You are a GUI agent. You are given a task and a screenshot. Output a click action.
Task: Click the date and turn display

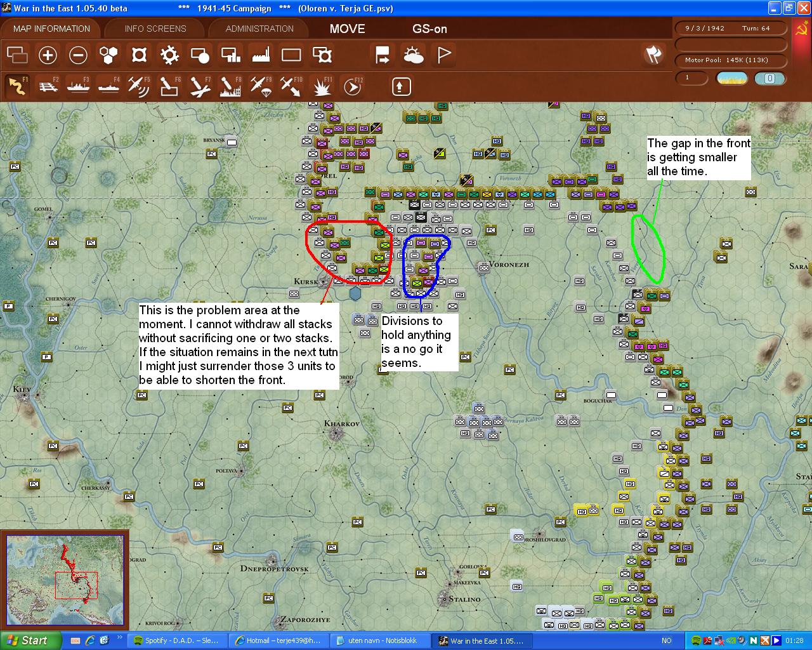pyautogui.click(x=730, y=29)
